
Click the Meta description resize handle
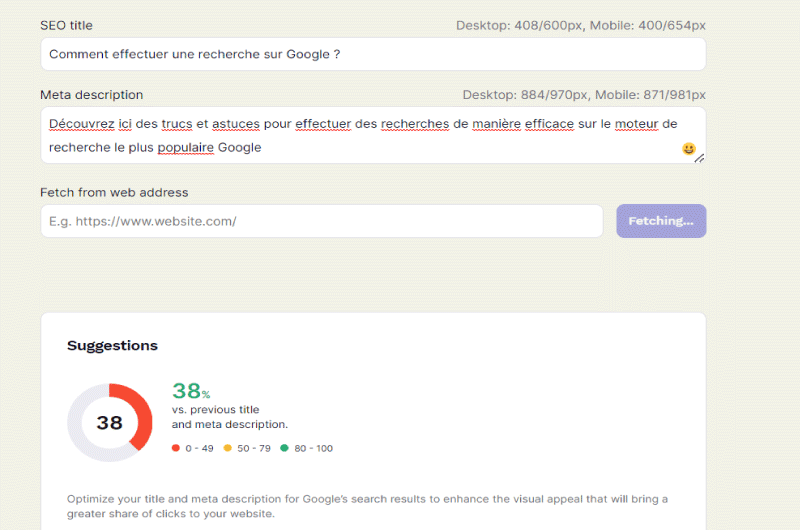699,159
